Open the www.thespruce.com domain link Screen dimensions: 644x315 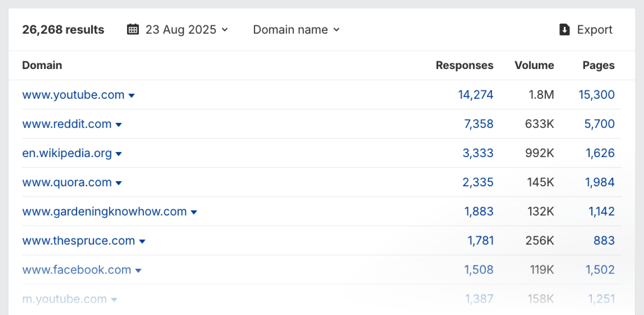point(78,241)
